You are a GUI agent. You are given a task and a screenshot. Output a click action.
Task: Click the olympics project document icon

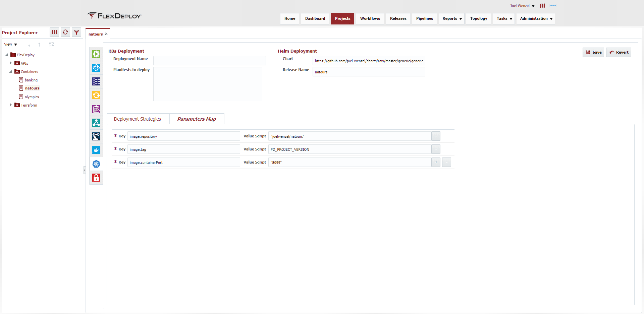coord(21,97)
